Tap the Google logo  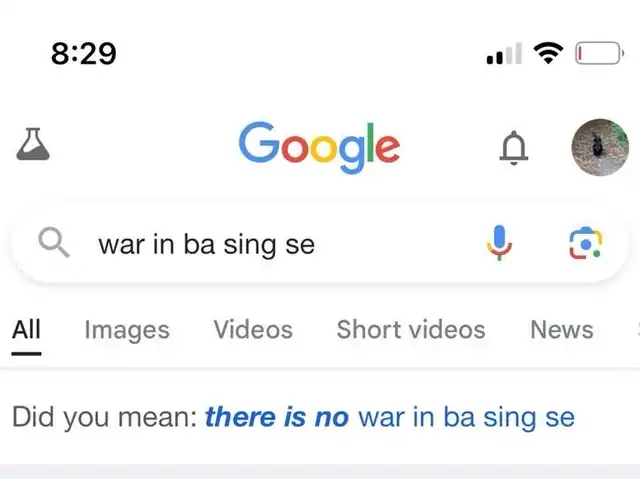tap(319, 147)
